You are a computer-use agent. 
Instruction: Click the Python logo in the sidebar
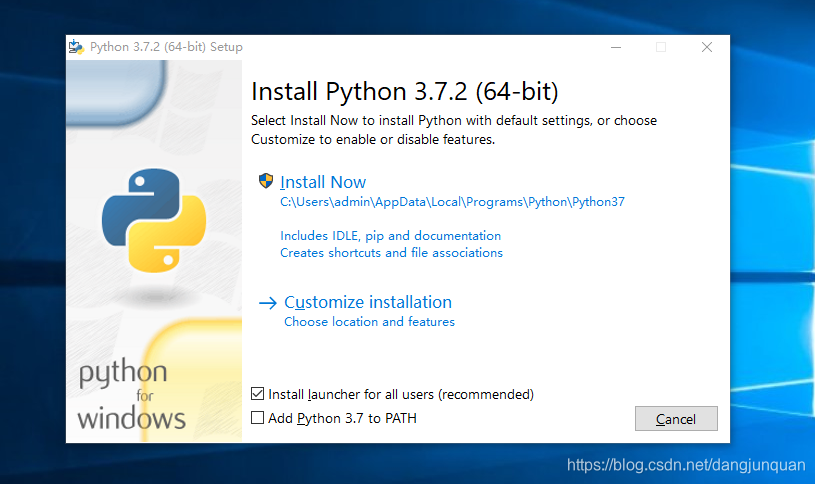(154, 220)
